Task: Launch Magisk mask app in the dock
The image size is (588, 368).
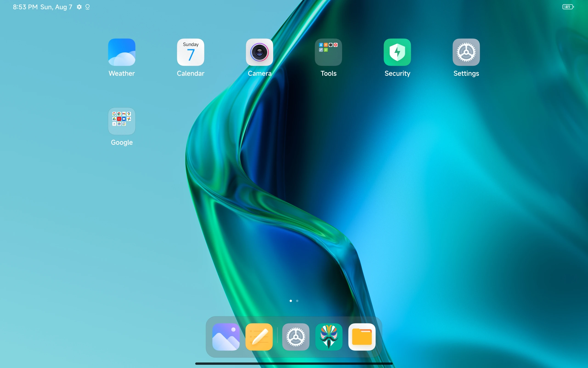Action: pyautogui.click(x=329, y=337)
